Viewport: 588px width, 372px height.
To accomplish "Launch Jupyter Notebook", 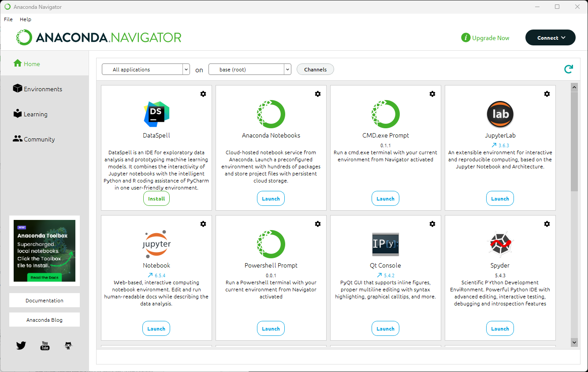I will click(x=156, y=329).
